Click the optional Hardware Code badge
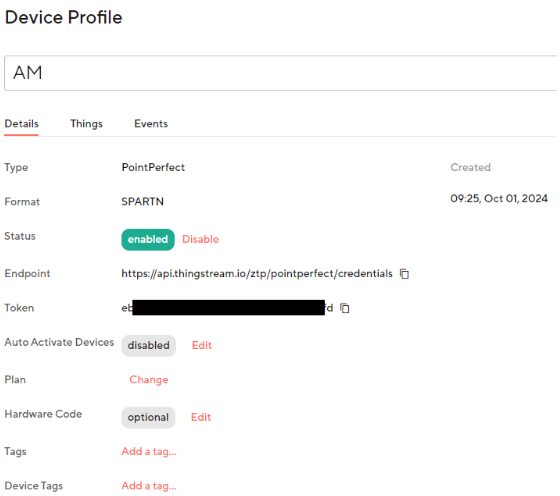560x496 pixels. click(x=148, y=417)
